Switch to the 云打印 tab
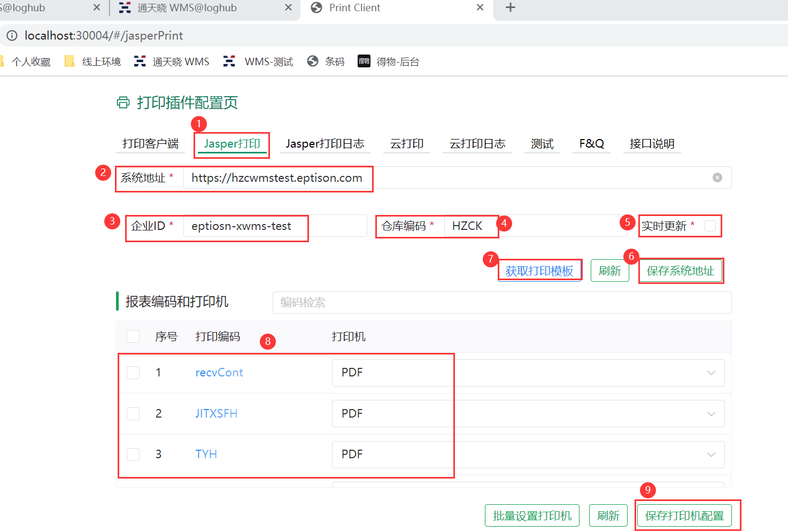 pos(407,144)
